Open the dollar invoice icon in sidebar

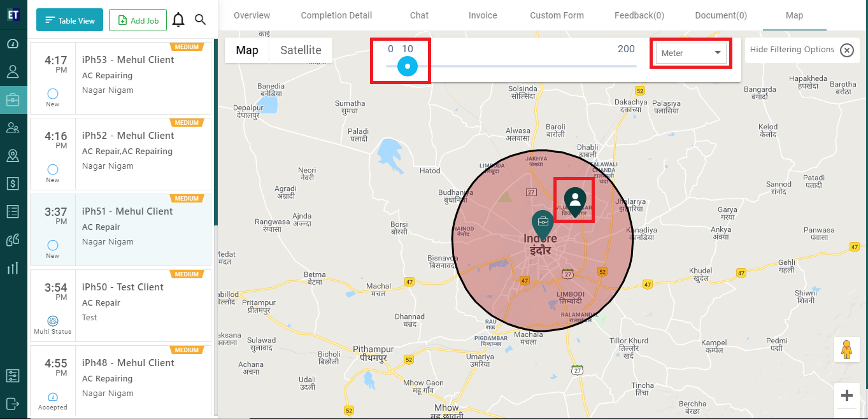click(13, 183)
